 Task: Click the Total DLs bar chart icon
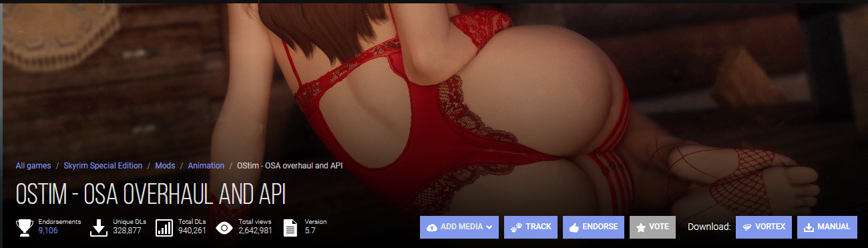164,227
